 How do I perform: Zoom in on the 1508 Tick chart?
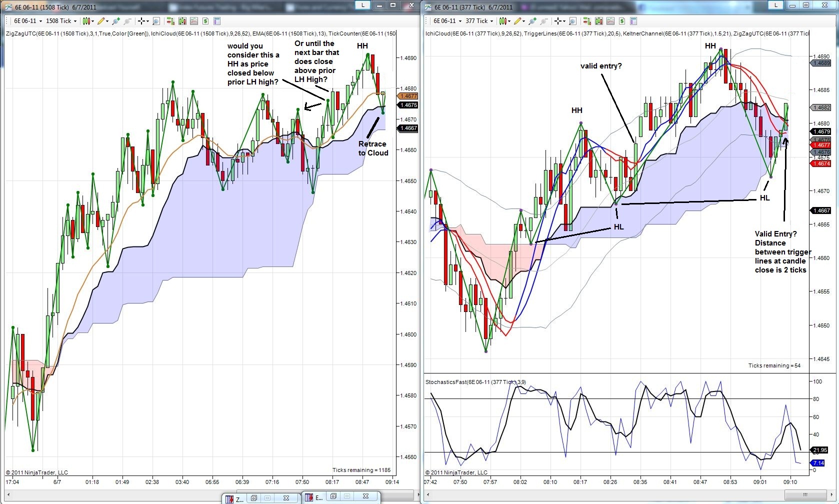point(116,21)
